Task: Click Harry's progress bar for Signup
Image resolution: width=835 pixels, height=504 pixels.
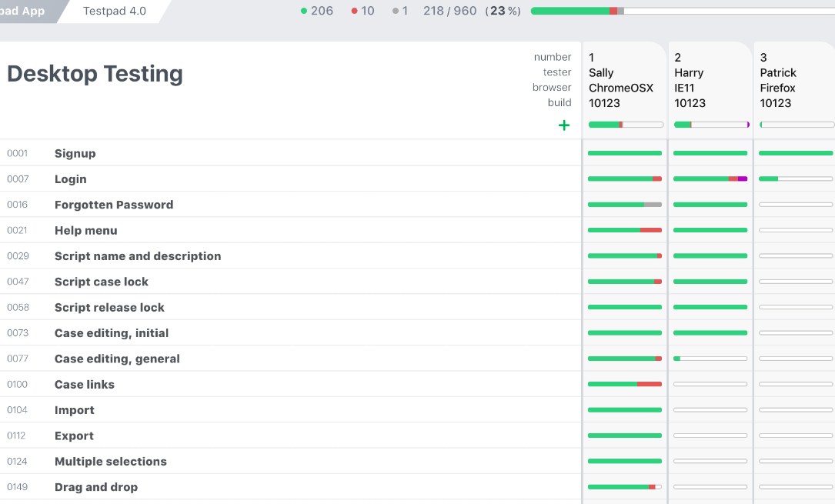Action: click(710, 153)
